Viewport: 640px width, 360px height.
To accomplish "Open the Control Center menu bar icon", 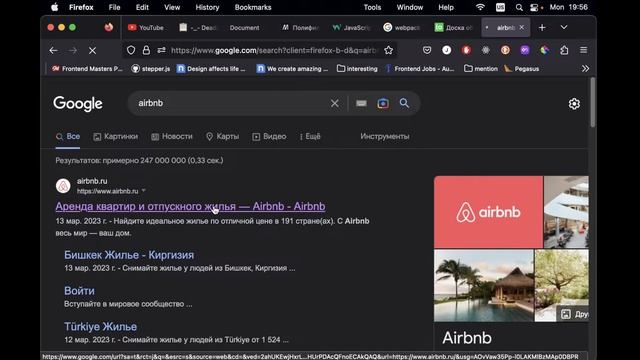I will [534, 7].
